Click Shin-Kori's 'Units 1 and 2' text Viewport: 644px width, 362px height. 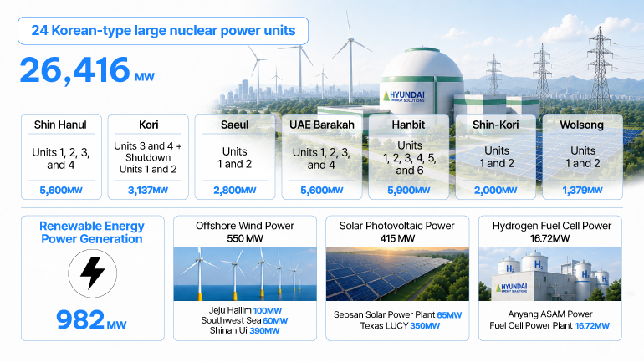(x=497, y=157)
